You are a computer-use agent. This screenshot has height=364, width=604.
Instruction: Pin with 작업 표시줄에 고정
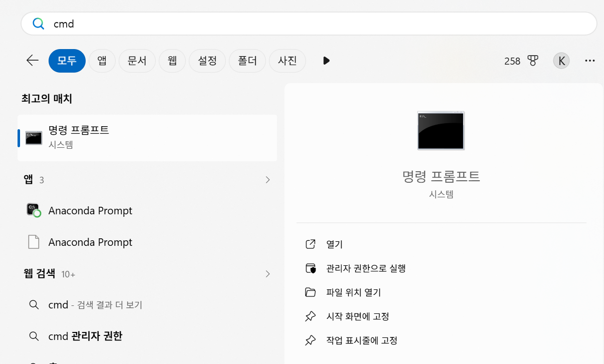(x=362, y=340)
